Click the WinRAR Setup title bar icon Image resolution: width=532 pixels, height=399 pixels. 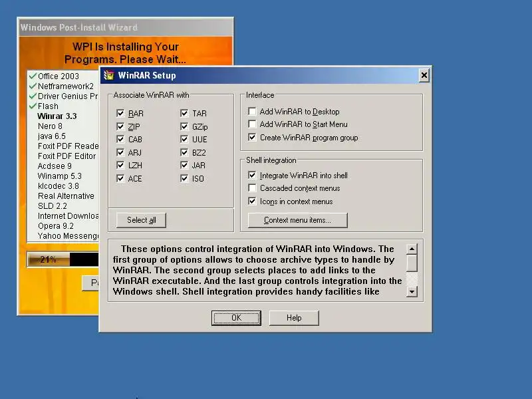click(109, 75)
